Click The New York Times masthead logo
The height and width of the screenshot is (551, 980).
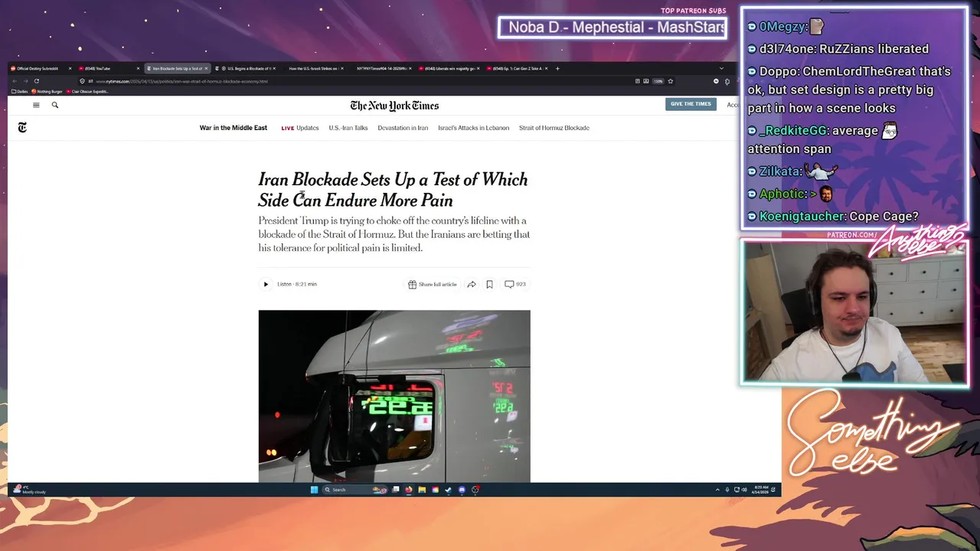pyautogui.click(x=394, y=106)
